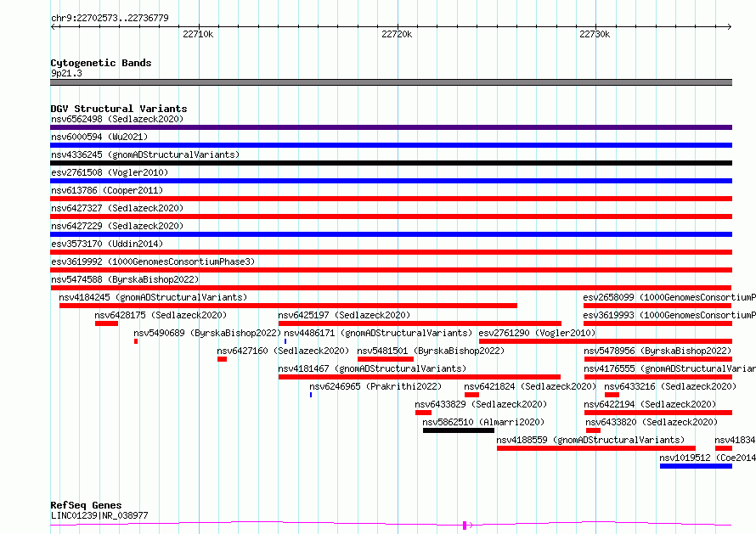Select nsv6427160 (Sedlazeck2020) label
The width and height of the screenshot is (756, 534).
pyautogui.click(x=283, y=351)
